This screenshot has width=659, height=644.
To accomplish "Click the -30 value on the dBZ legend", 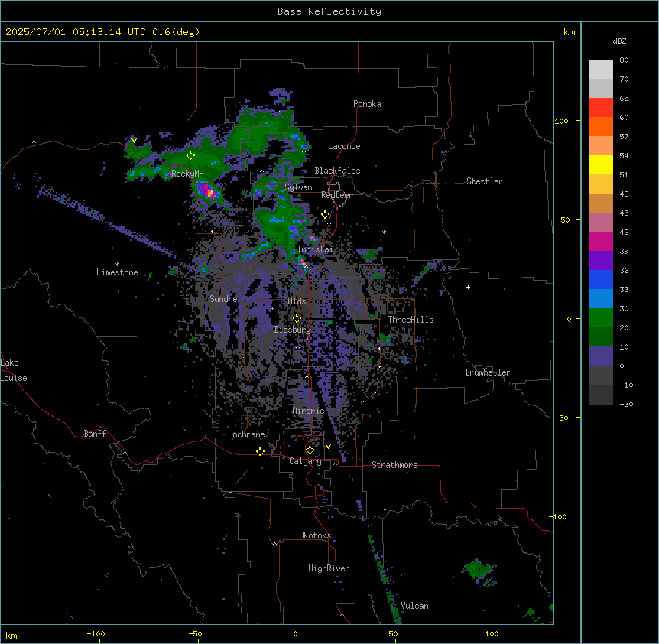I will (x=626, y=405).
